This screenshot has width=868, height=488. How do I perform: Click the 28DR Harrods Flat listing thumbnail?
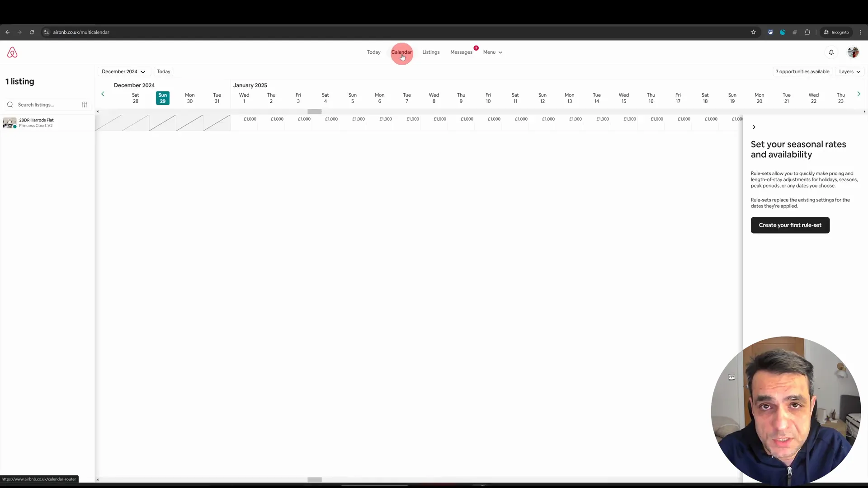[8, 122]
